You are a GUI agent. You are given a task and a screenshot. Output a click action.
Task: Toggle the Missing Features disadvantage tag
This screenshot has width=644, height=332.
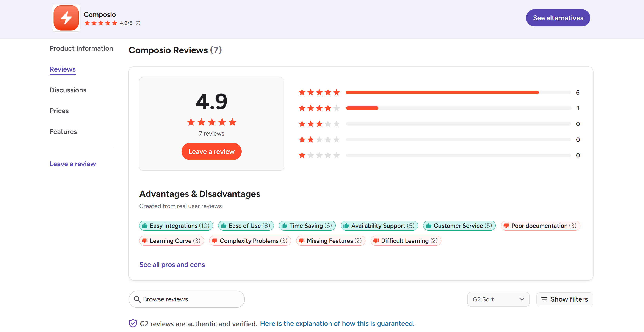pos(331,241)
